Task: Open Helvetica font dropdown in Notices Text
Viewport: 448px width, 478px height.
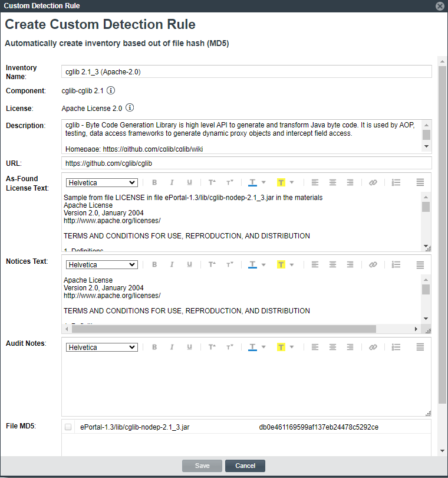Action: 102,265
